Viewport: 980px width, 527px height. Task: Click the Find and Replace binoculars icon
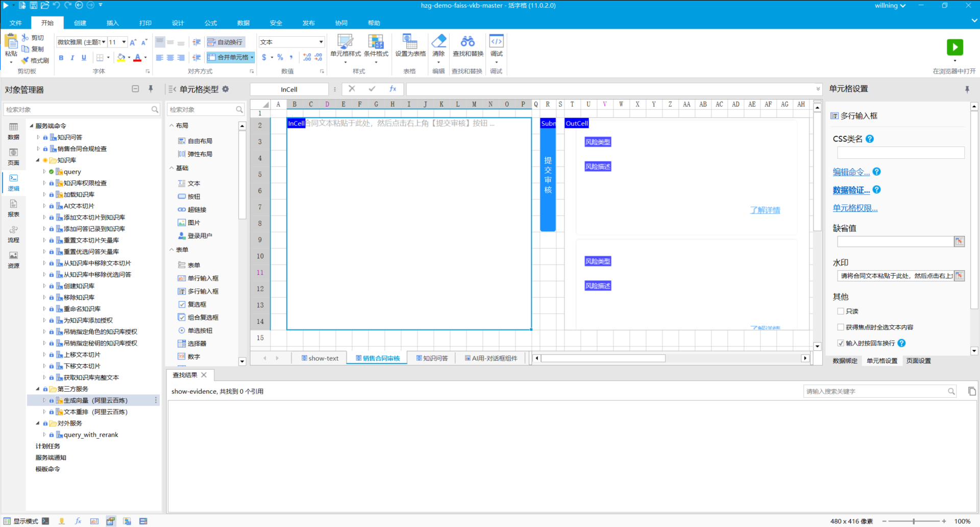pyautogui.click(x=468, y=42)
